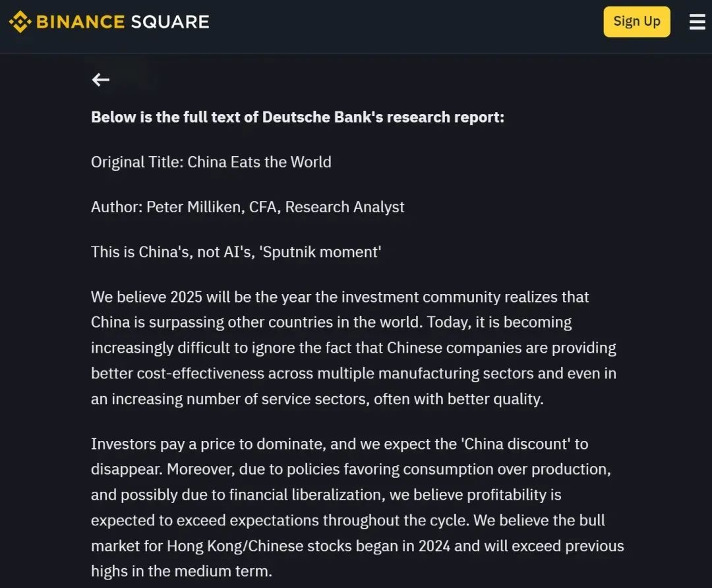Click the words 'Deutsche Bank's' in heading
Viewport: 712px width, 588px height.
click(323, 117)
